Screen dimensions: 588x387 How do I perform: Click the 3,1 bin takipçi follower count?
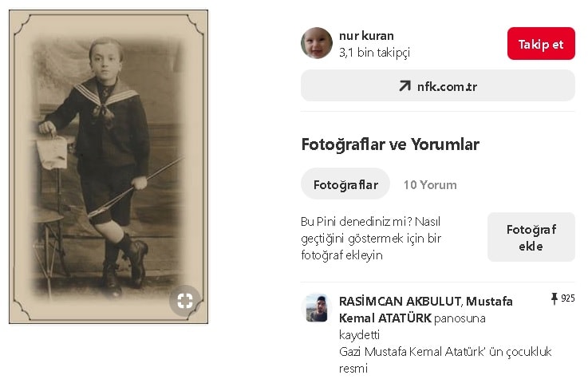375,53
